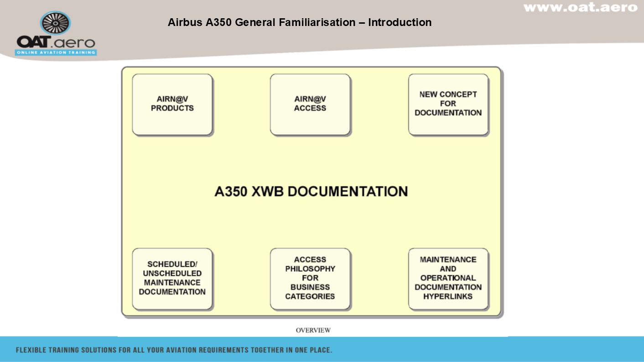This screenshot has height=362, width=644.
Task: Click the OVERVIEW caption under the diagram
Action: [313, 330]
